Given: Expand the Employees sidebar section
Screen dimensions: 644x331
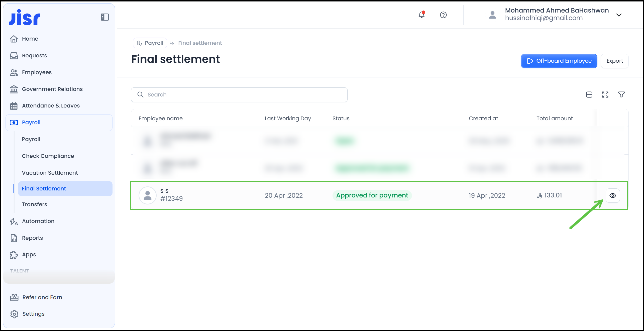Looking at the screenshot, I should 37,72.
